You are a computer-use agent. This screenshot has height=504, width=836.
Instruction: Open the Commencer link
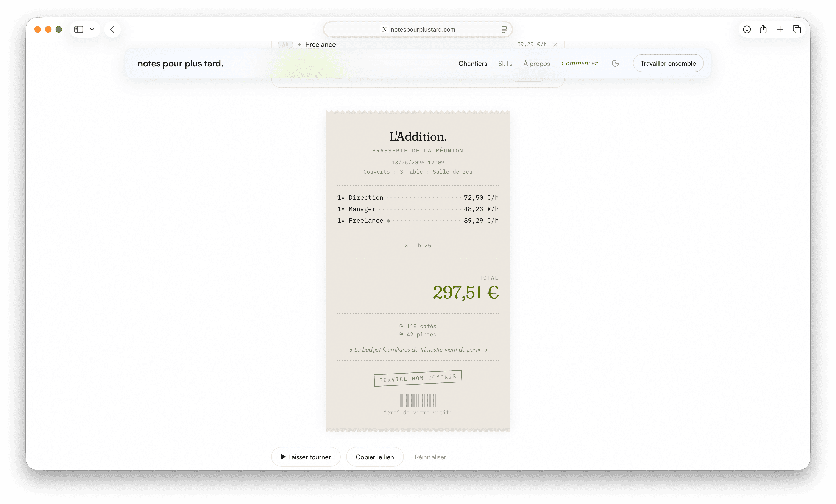[579, 63]
